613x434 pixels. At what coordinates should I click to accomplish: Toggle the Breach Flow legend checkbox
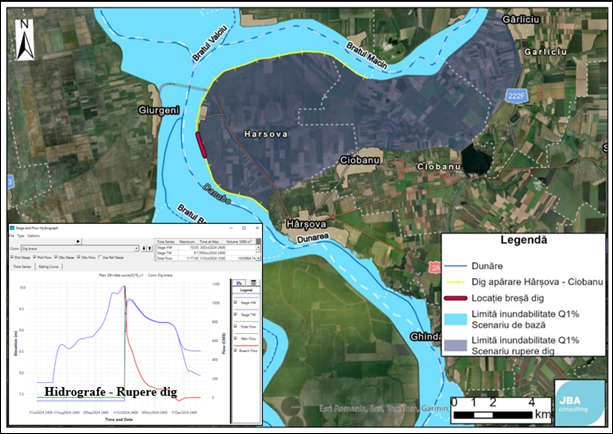235,350
